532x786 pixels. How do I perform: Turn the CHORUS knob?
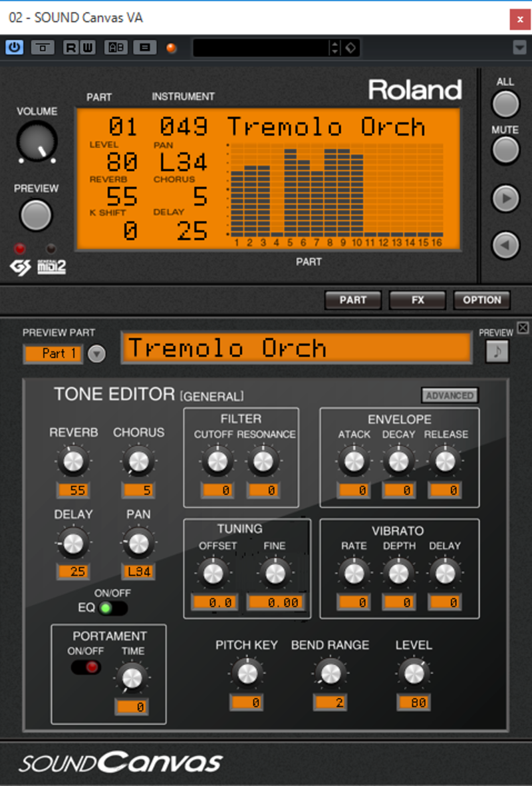click(x=138, y=461)
